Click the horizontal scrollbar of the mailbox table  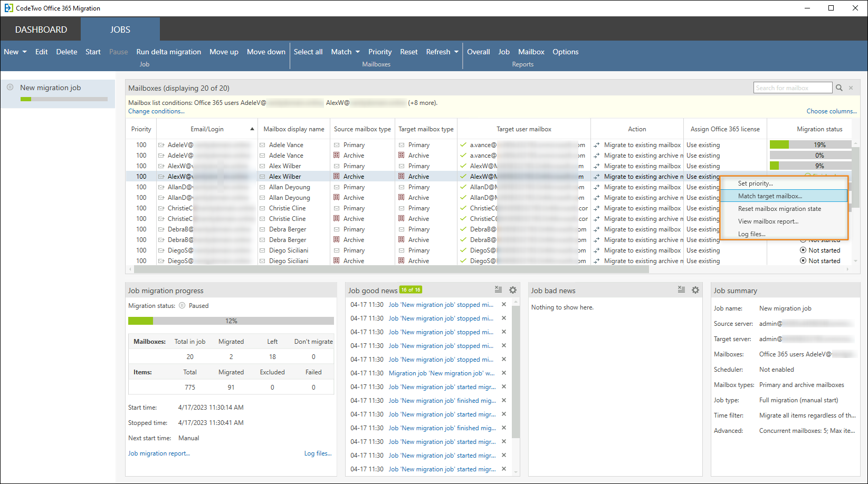[x=391, y=269]
